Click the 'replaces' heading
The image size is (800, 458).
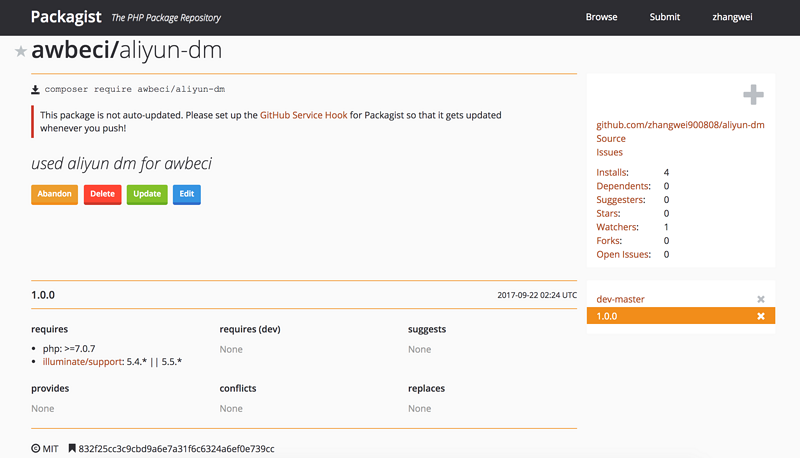tap(426, 389)
